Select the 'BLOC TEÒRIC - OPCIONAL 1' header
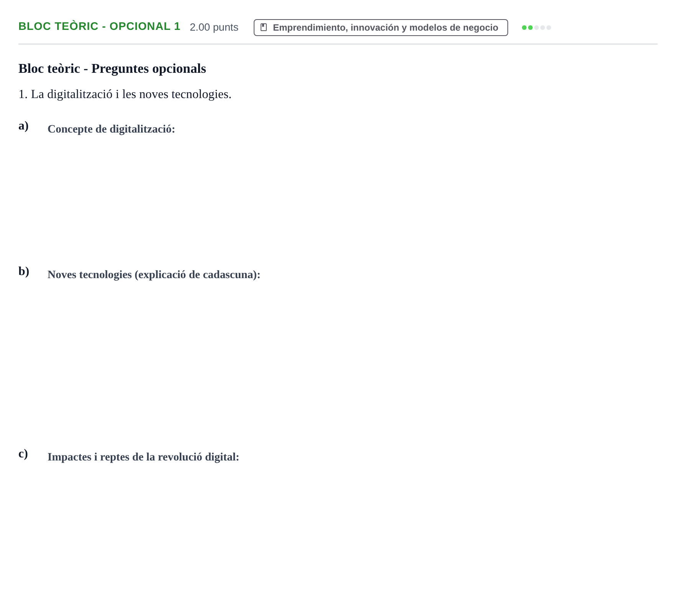The height and width of the screenshot is (616, 676). pos(99,26)
